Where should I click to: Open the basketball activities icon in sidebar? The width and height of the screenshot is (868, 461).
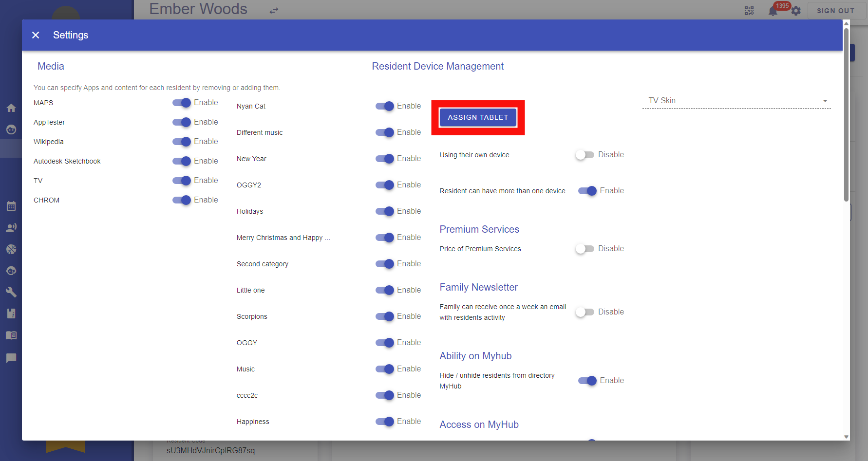click(x=11, y=249)
